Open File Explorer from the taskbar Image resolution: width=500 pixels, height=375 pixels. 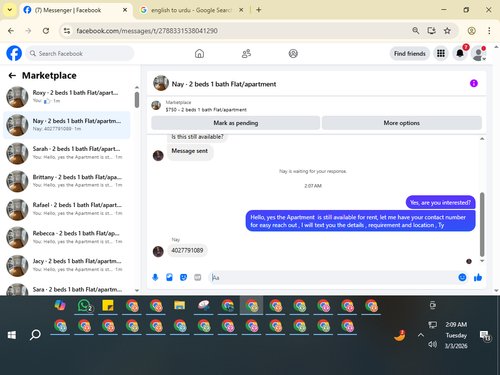179,306
